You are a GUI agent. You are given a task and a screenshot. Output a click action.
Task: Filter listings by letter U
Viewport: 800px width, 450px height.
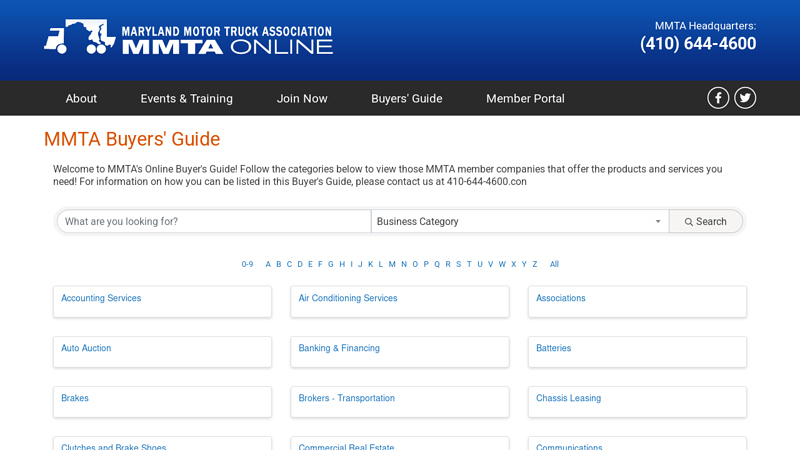pyautogui.click(x=480, y=264)
